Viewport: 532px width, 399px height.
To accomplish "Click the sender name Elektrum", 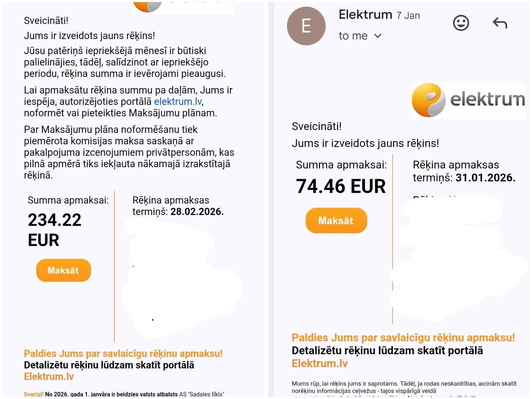I will coord(365,14).
